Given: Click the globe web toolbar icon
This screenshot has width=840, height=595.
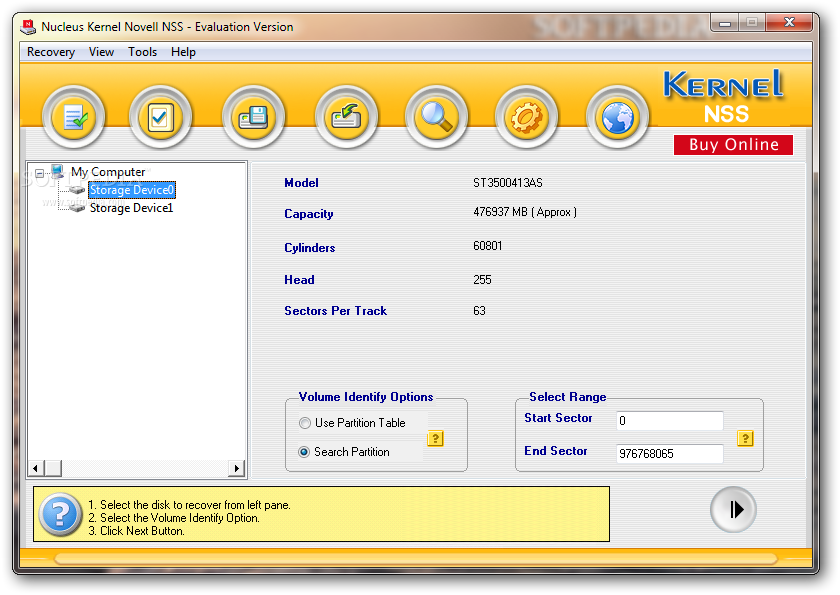Looking at the screenshot, I should pos(617,117).
